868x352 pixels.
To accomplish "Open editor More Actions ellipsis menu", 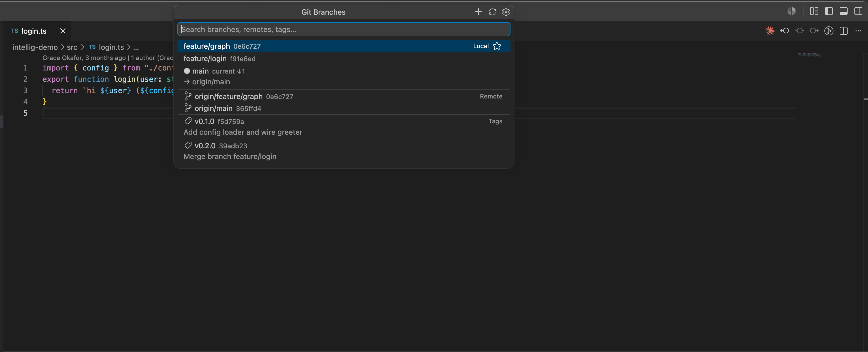I will pos(858,31).
